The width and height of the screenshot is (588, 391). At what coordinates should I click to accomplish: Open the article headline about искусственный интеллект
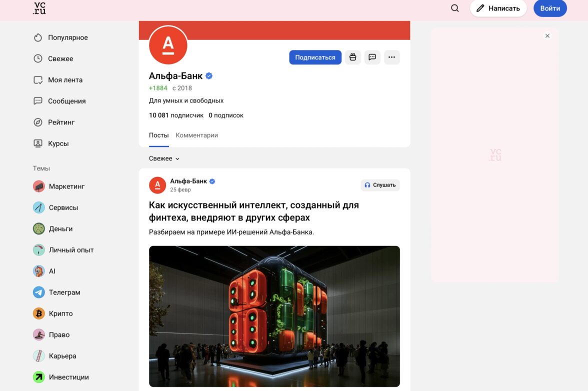(254, 211)
